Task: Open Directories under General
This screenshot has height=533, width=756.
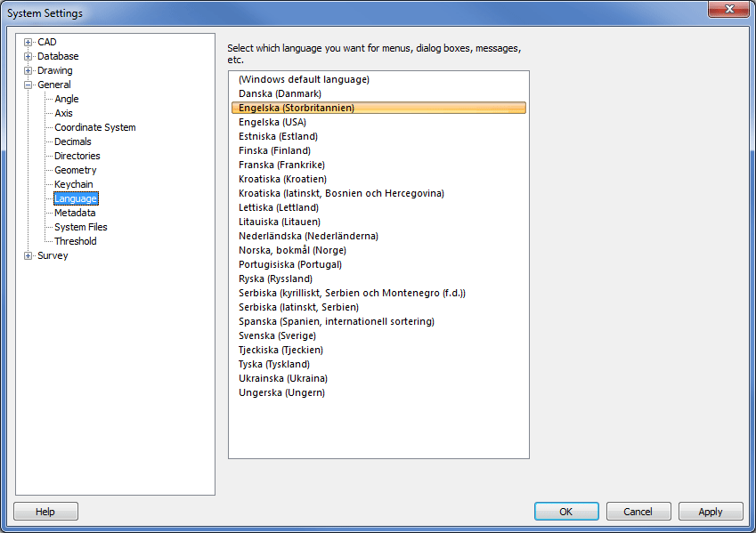Action: (77, 156)
